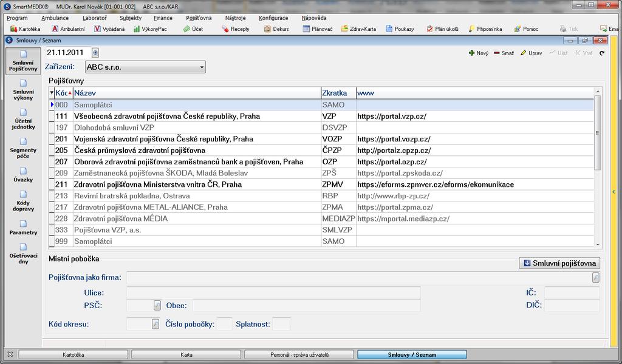Select Úvazky in the sidebar
622x364 pixels.
pos(24,175)
